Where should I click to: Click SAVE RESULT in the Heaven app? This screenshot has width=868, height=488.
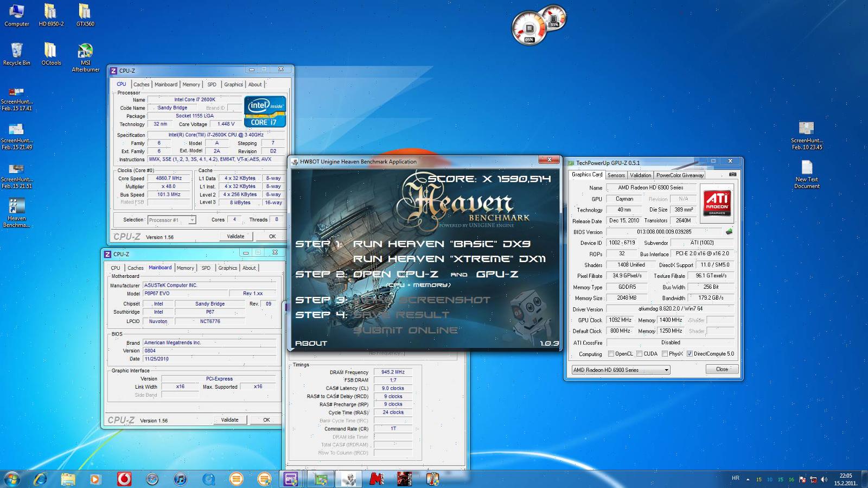coord(401,315)
